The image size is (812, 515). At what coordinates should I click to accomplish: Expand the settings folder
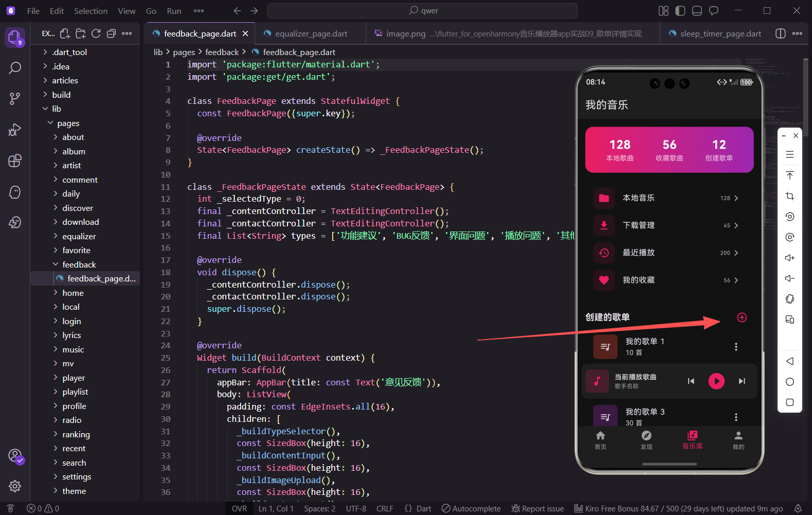pyautogui.click(x=85, y=476)
